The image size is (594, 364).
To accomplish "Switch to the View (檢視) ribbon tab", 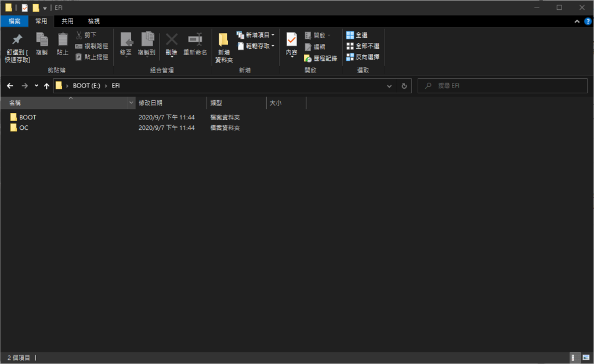I will click(x=93, y=21).
